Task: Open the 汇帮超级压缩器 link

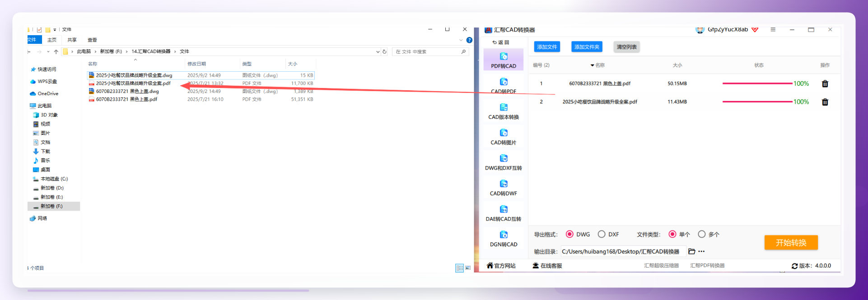Action: pyautogui.click(x=661, y=266)
